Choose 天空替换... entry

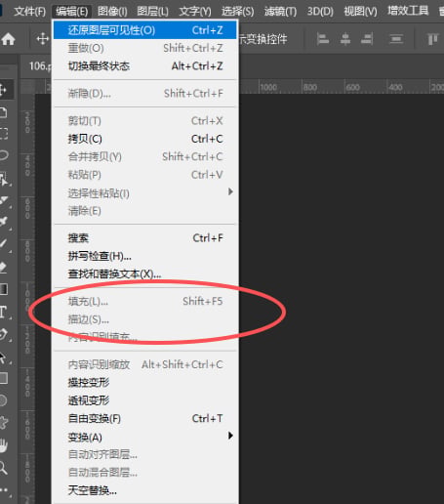tap(145, 490)
